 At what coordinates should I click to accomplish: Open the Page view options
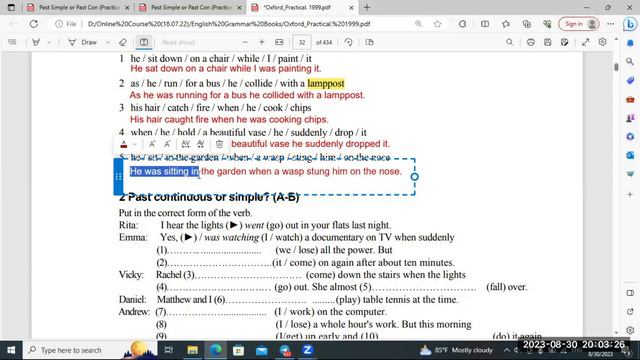pyautogui.click(x=369, y=42)
